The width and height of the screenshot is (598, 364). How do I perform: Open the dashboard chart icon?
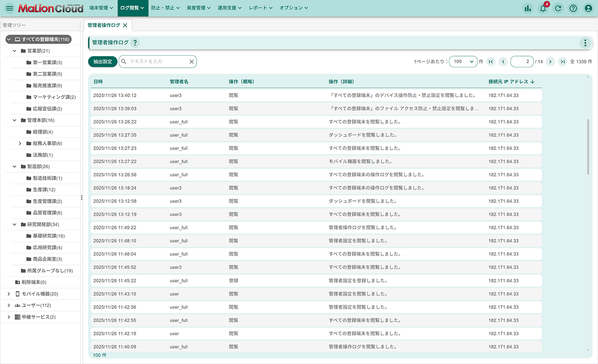point(528,8)
